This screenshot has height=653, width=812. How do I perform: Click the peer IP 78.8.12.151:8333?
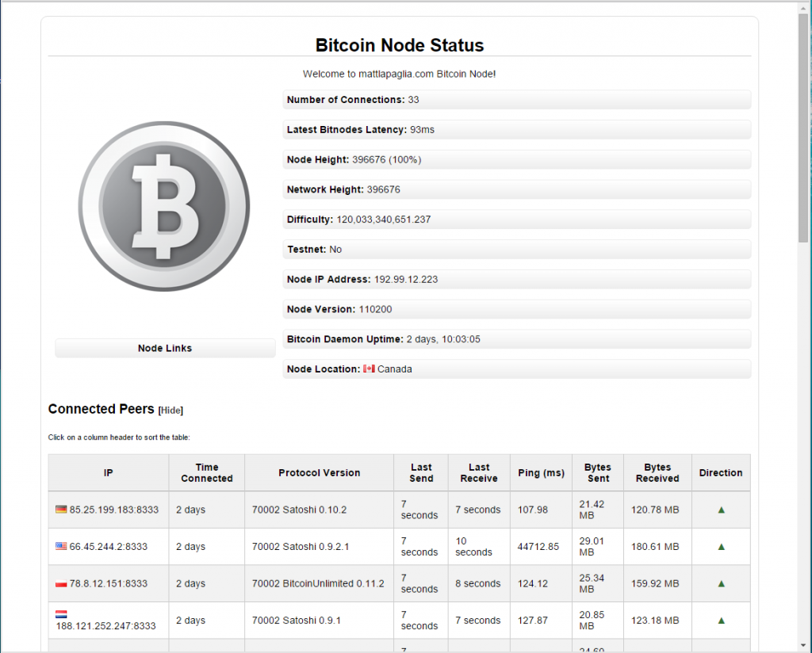tap(108, 583)
